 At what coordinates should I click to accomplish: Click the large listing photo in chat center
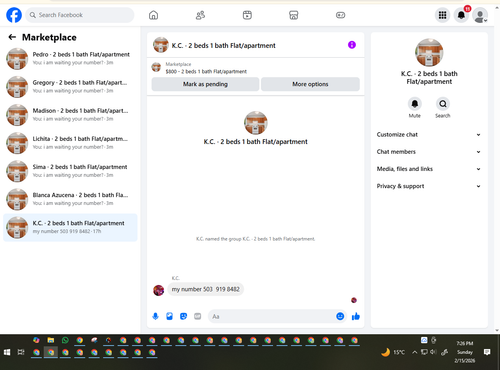(x=256, y=123)
